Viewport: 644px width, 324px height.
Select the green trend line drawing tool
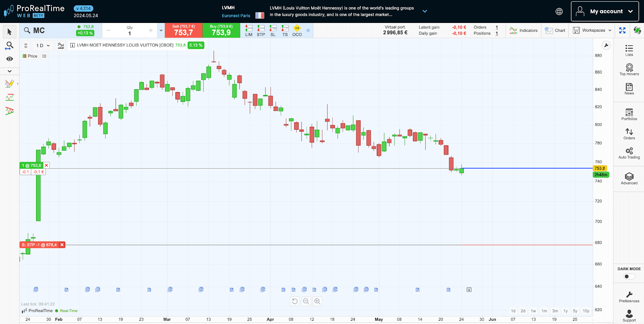10,97
